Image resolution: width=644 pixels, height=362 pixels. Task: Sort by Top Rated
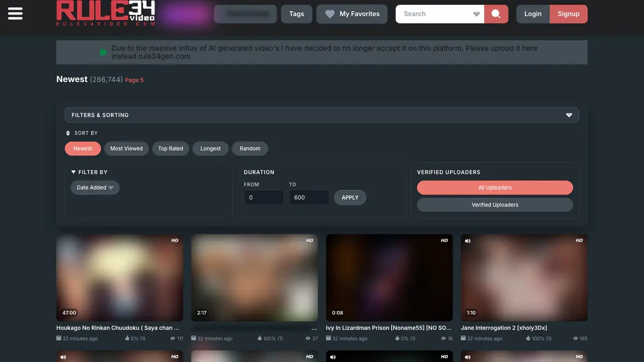[171, 149]
